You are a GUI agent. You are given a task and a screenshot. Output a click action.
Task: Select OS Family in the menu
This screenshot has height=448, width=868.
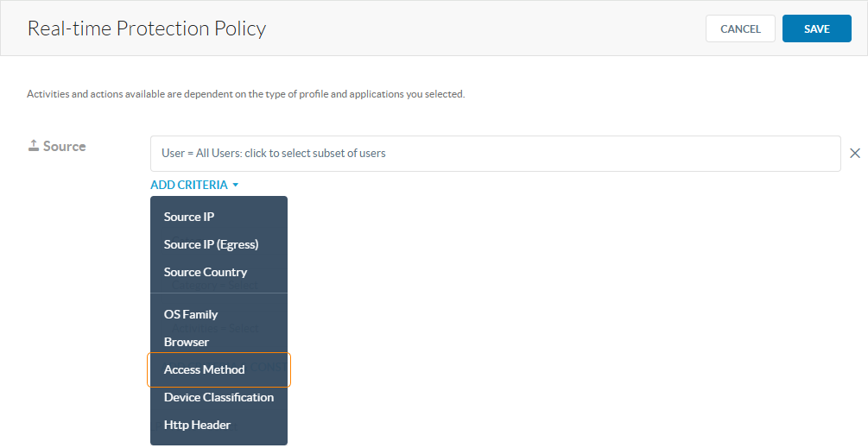[x=191, y=314]
